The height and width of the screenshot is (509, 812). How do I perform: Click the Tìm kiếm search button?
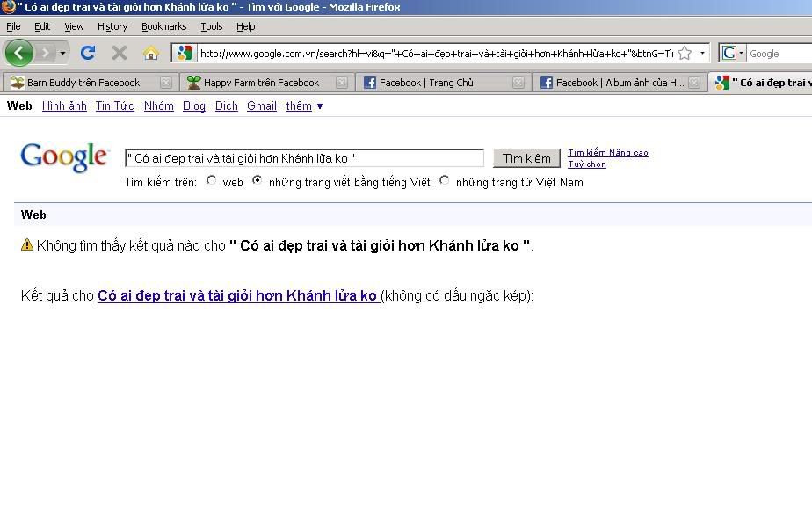pyautogui.click(x=526, y=158)
